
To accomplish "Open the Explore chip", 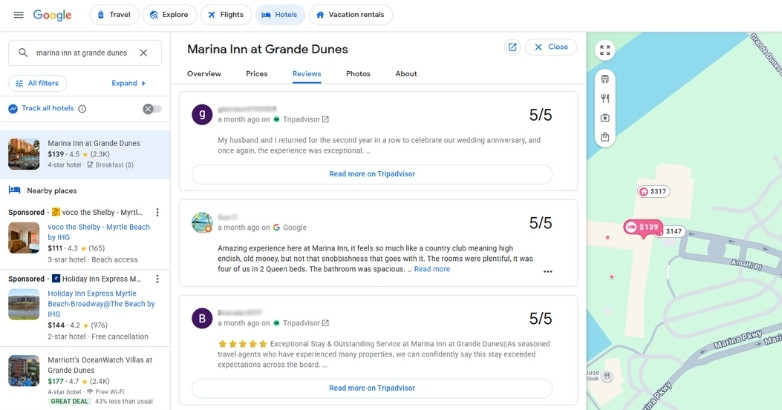I will [170, 14].
